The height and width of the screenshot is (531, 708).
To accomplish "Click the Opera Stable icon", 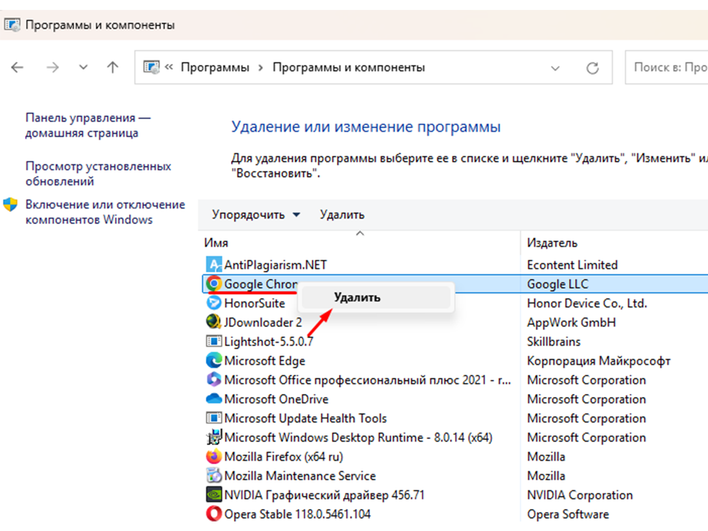I will [x=214, y=514].
